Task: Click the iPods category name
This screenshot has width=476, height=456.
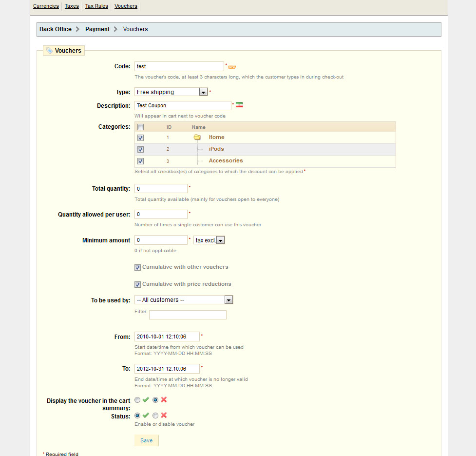Action: tap(216, 149)
